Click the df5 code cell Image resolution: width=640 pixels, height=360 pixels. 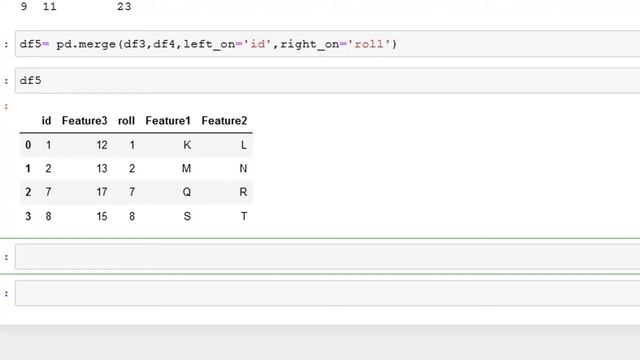click(327, 80)
